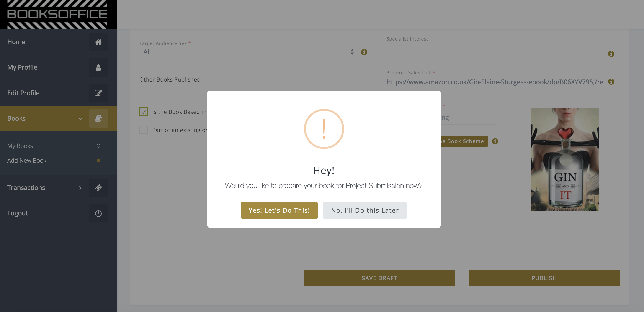Click the Books book icon
This screenshot has width=644, height=312.
click(x=98, y=118)
